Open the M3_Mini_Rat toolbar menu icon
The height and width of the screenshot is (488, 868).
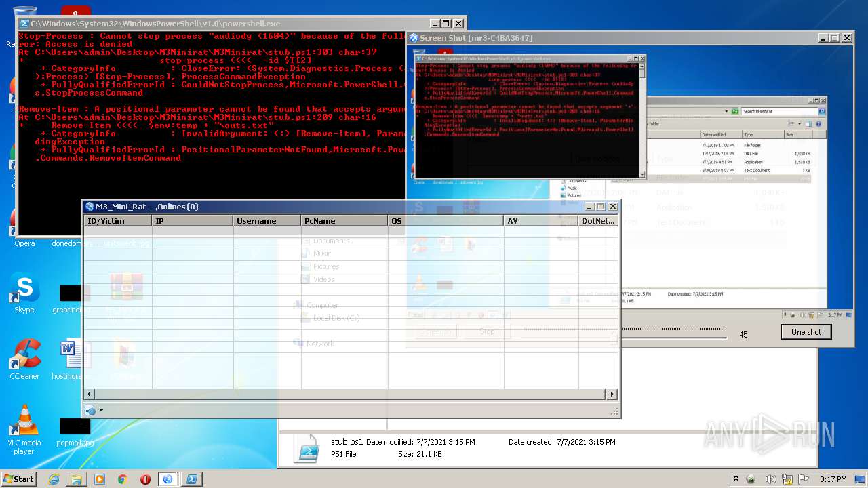point(90,410)
